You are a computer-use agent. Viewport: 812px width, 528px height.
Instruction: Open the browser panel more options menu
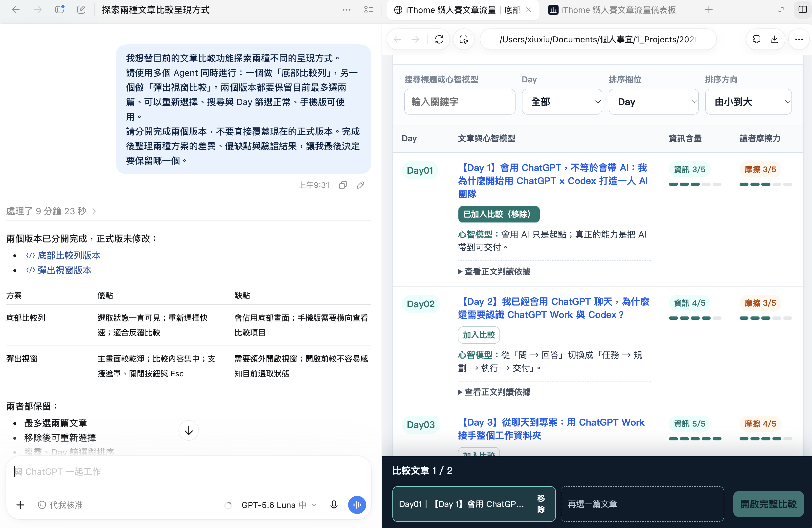tap(799, 40)
